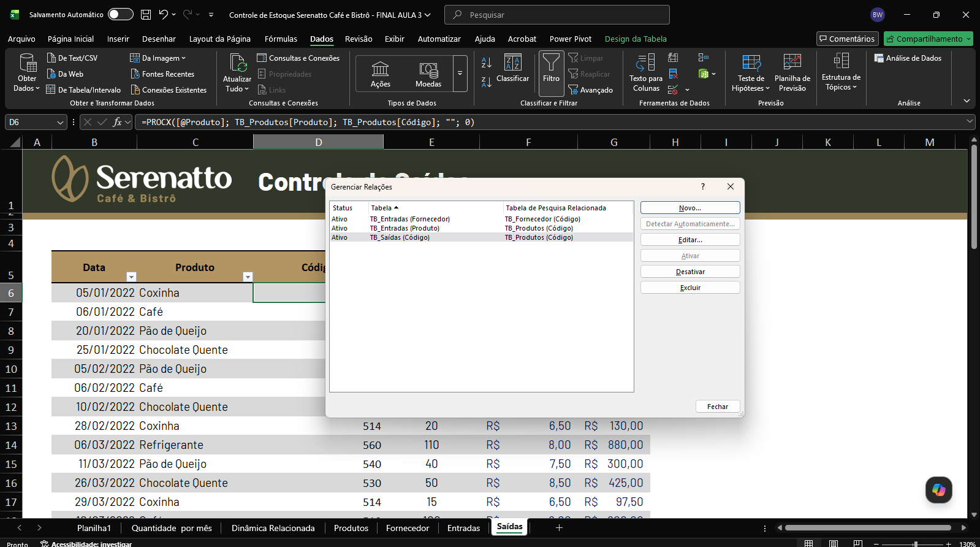Expand the Estrutura de Tópicos menu
Viewport: 980px width, 547px height.
pos(841,72)
